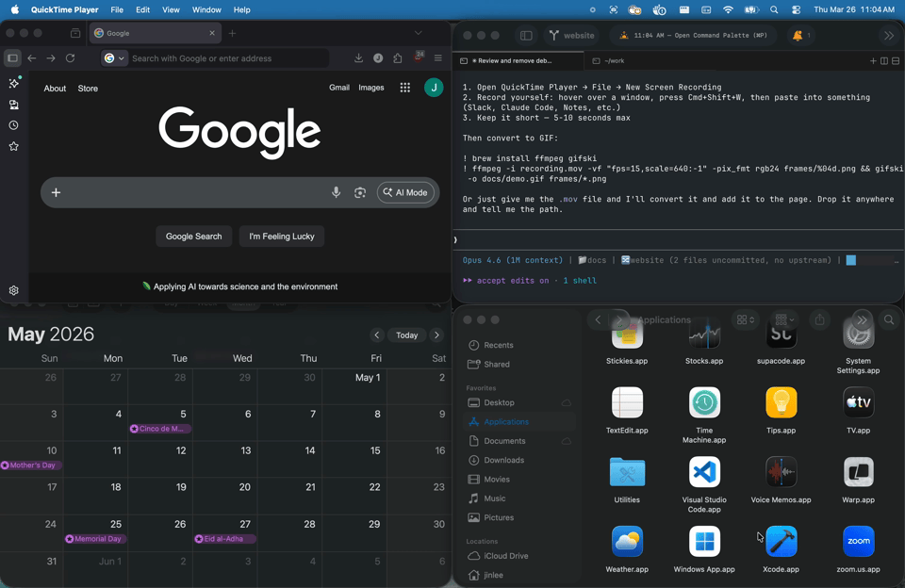Open a new browser tab with plus
905x588 pixels.
[x=232, y=34]
